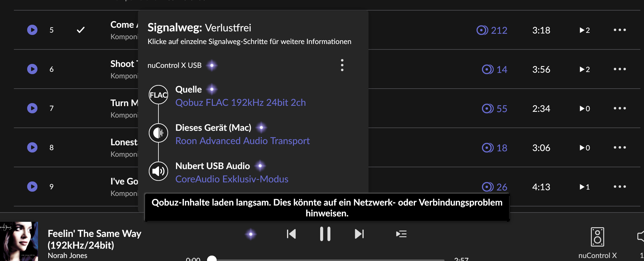Click the Roon audio transport waveform icon
Viewport: 644px width, 261px height.
click(x=158, y=133)
